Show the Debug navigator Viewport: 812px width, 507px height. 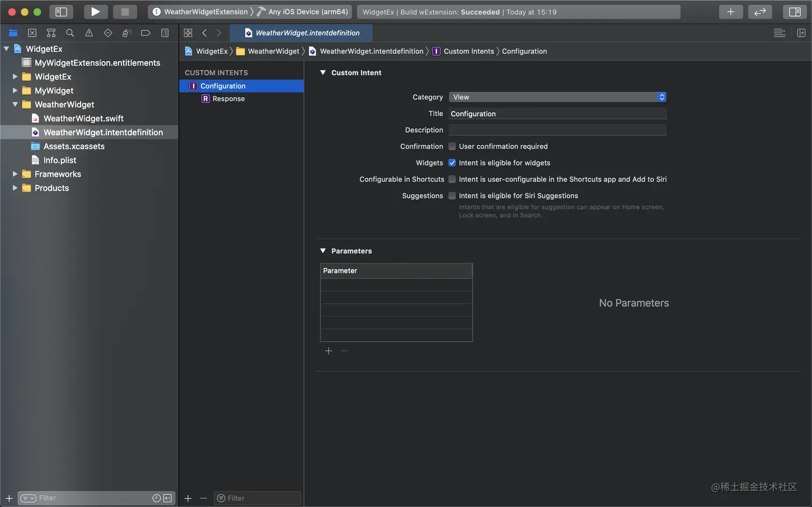pyautogui.click(x=127, y=33)
